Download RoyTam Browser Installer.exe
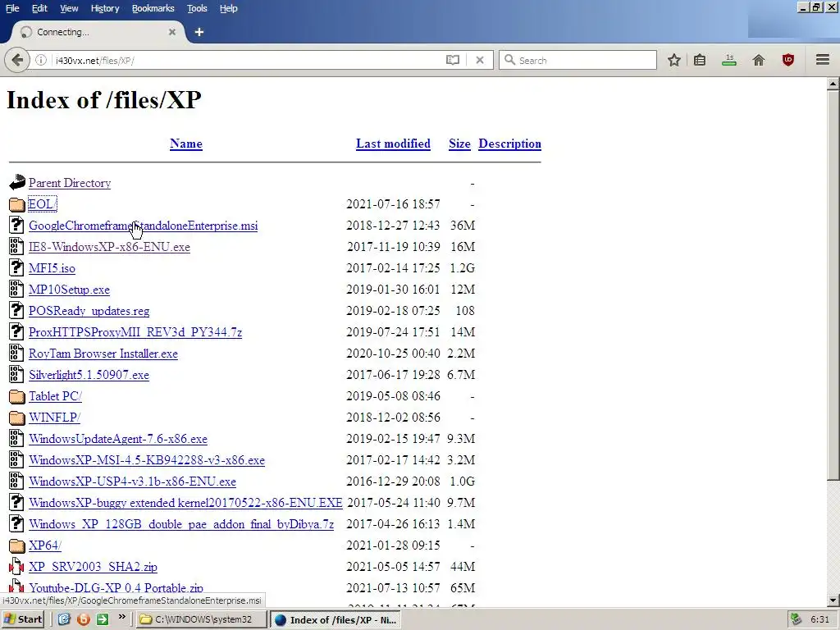 coord(103,354)
